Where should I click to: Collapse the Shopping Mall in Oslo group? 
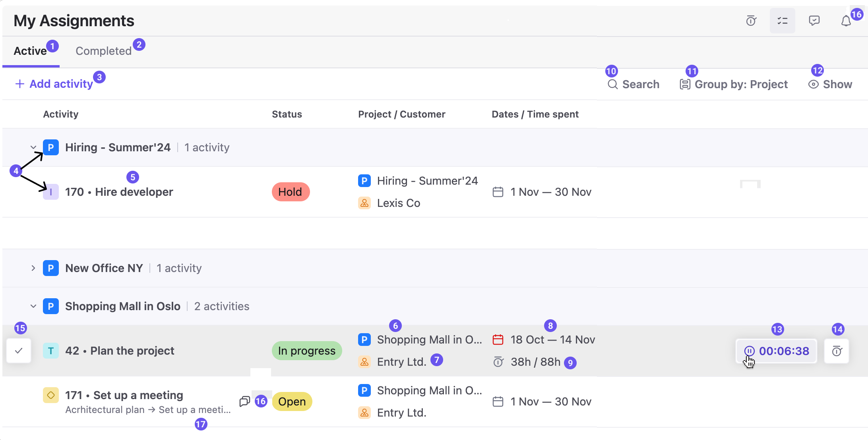[x=33, y=306]
